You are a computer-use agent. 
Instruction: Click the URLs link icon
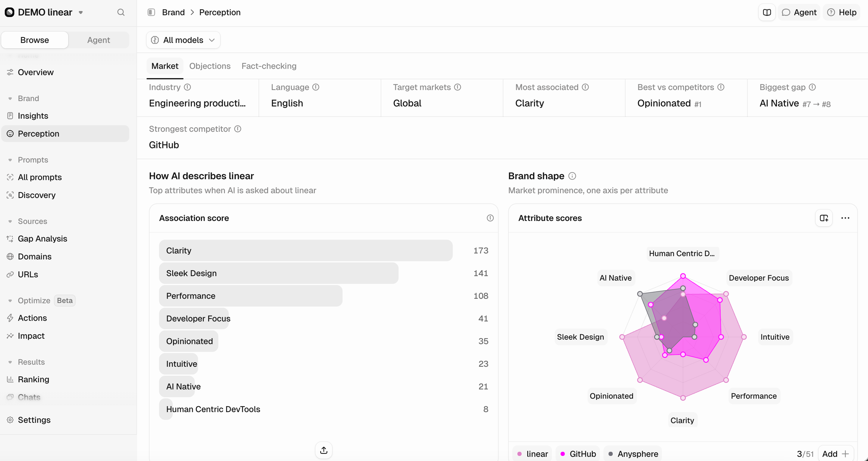click(10, 275)
